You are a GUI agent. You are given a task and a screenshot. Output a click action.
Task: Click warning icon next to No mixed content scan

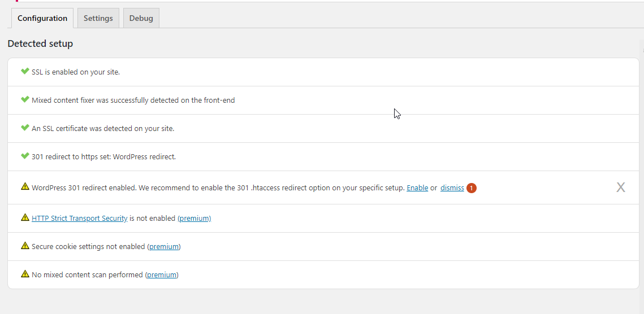[x=25, y=274]
